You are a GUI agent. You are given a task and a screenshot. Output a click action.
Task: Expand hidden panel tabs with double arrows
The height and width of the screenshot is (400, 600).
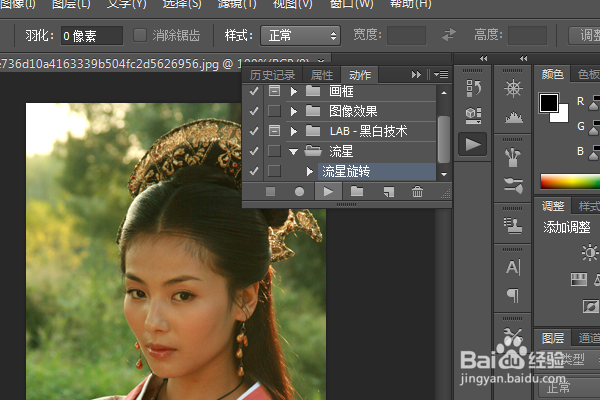416,75
